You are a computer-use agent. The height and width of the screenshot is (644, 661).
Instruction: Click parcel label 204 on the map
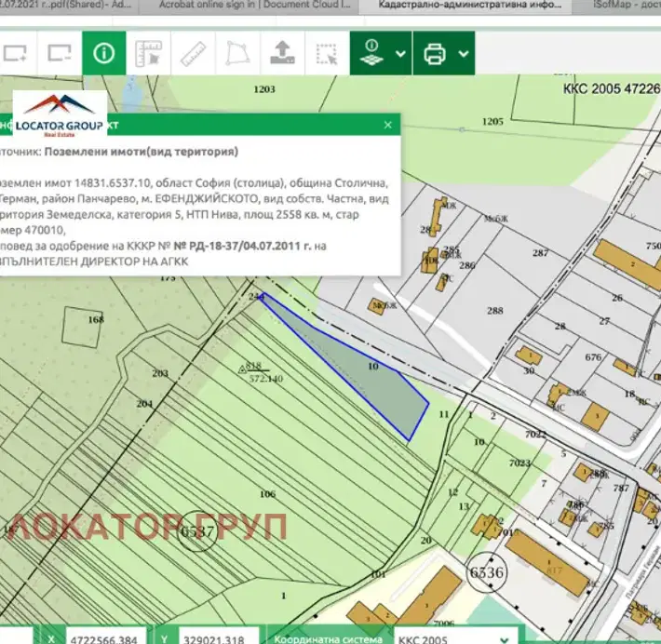point(144,403)
